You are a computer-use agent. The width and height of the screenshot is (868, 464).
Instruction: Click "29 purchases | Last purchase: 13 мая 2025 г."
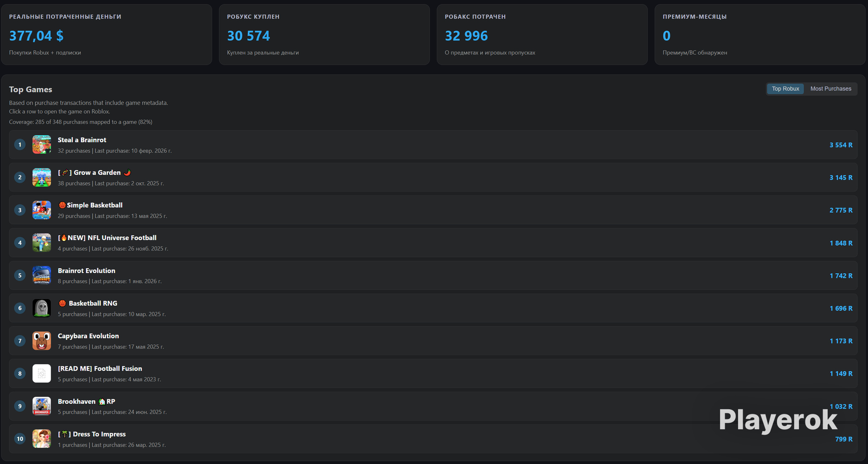click(x=112, y=216)
